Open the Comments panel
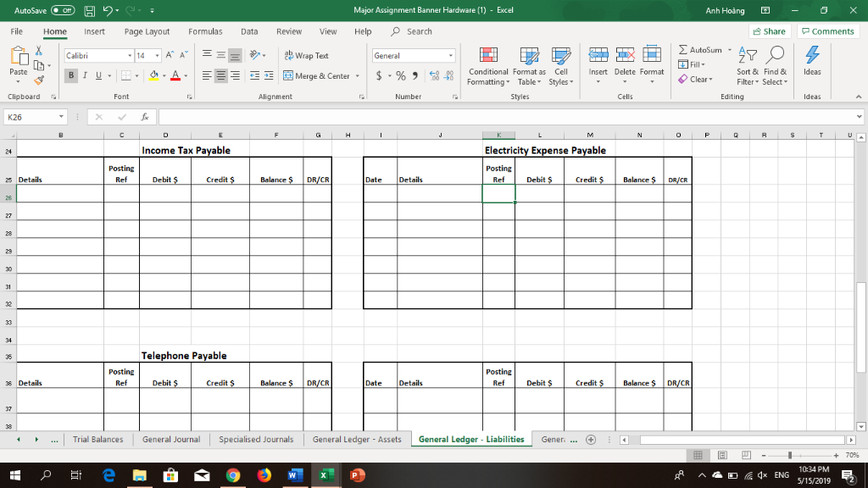Viewport: 868px width, 488px height. pos(828,30)
